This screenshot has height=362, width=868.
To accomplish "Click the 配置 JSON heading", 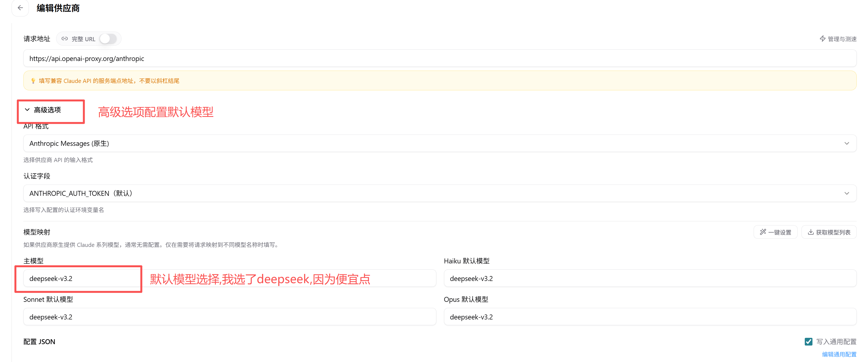I will tap(39, 341).
